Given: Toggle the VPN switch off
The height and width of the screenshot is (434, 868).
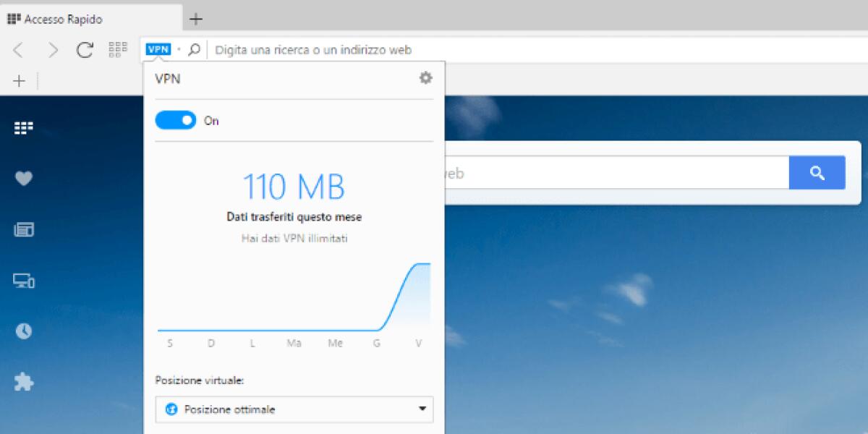Looking at the screenshot, I should coord(175,120).
